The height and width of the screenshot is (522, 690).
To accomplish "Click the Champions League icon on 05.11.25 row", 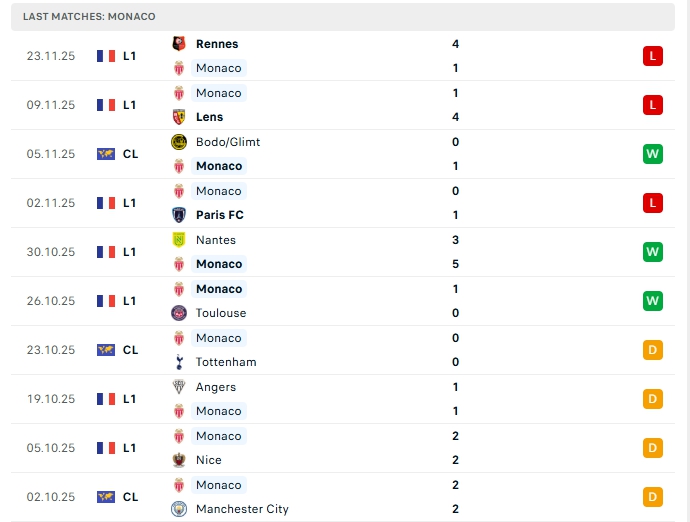I will click(106, 154).
